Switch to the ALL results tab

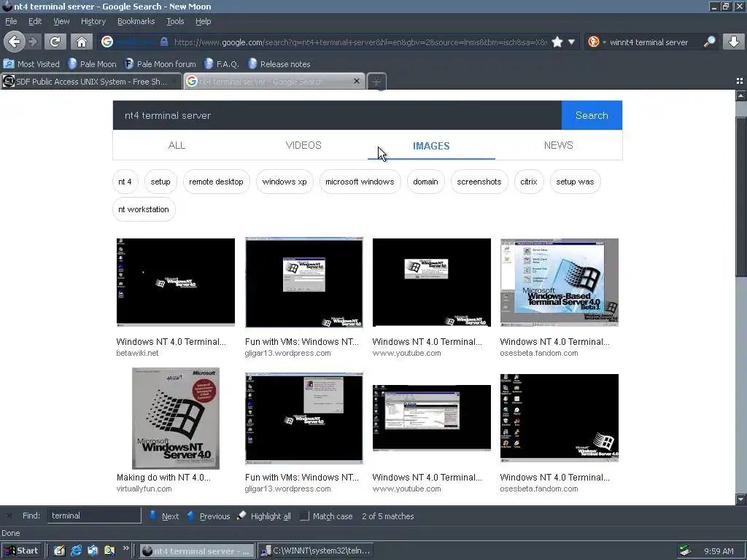[x=177, y=145]
